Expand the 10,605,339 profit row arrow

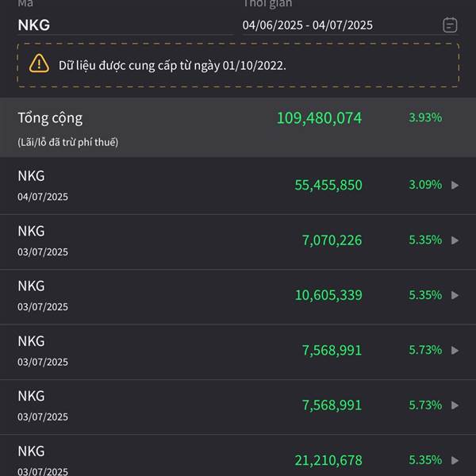coord(455,295)
